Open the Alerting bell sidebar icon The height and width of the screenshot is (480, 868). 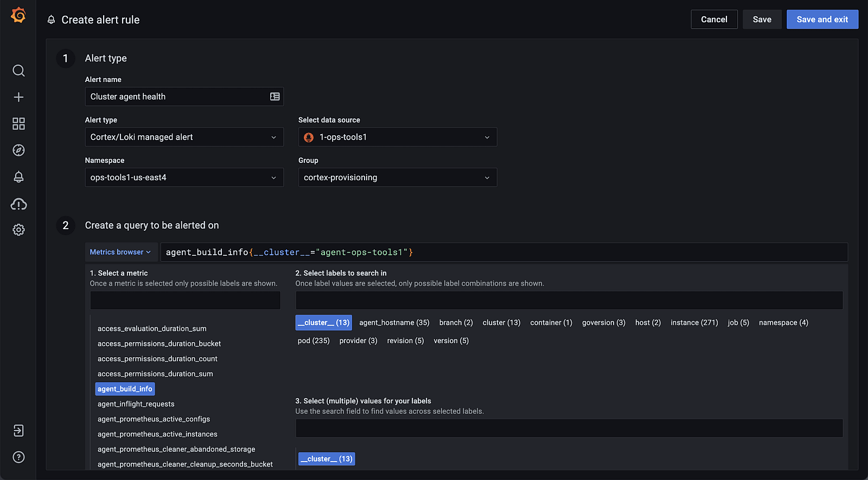click(18, 177)
